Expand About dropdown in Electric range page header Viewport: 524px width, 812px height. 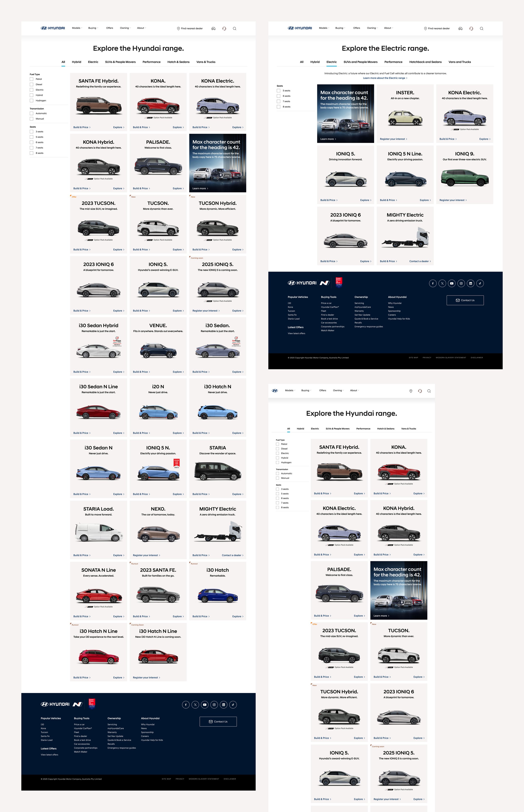point(389,28)
